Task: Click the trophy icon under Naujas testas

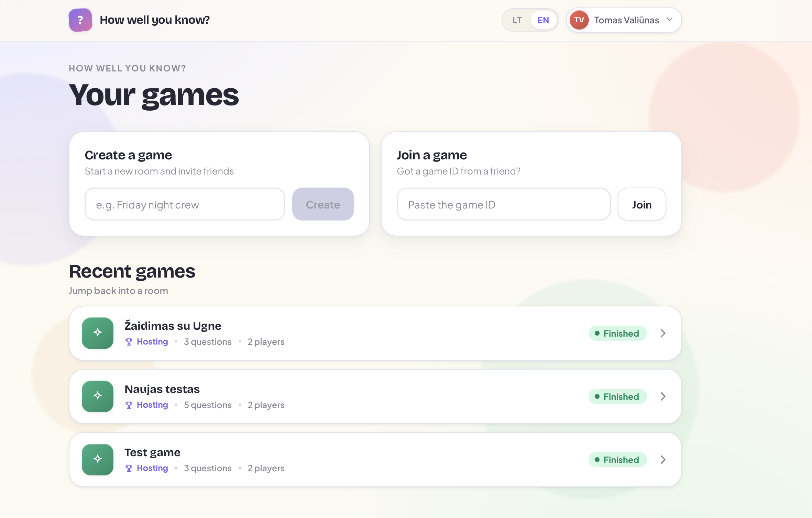Action: point(129,405)
